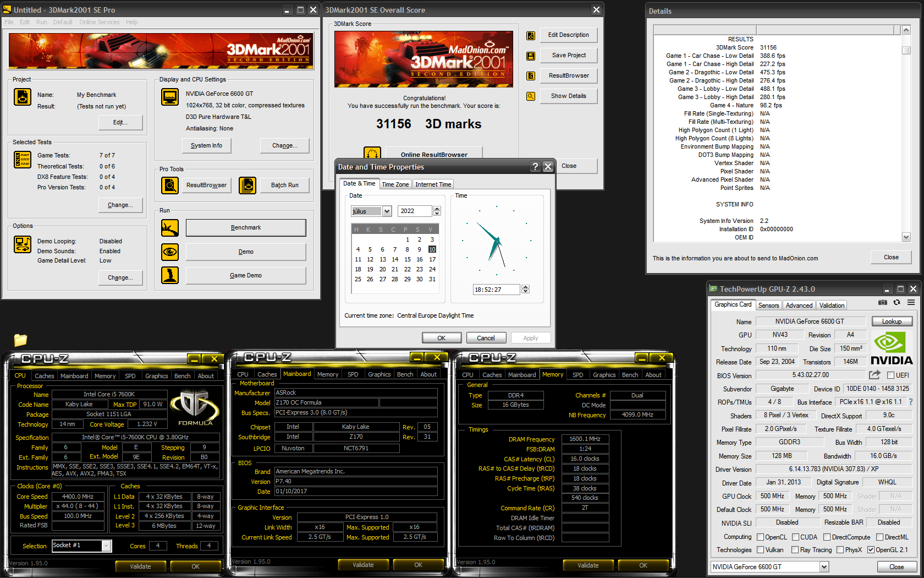Open the CPU-Z Socket #1 selection dropdown
This screenshot has height=578, width=924.
tap(106, 546)
